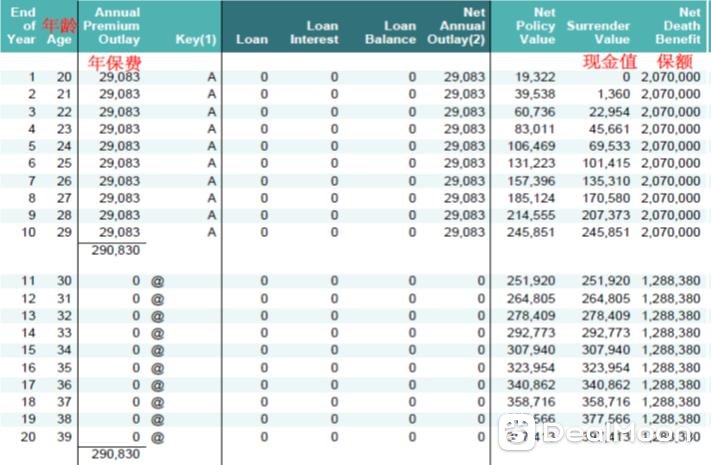Select net policy value 340,862
Image resolution: width=711 pixels, height=465 pixels.
click(x=531, y=385)
